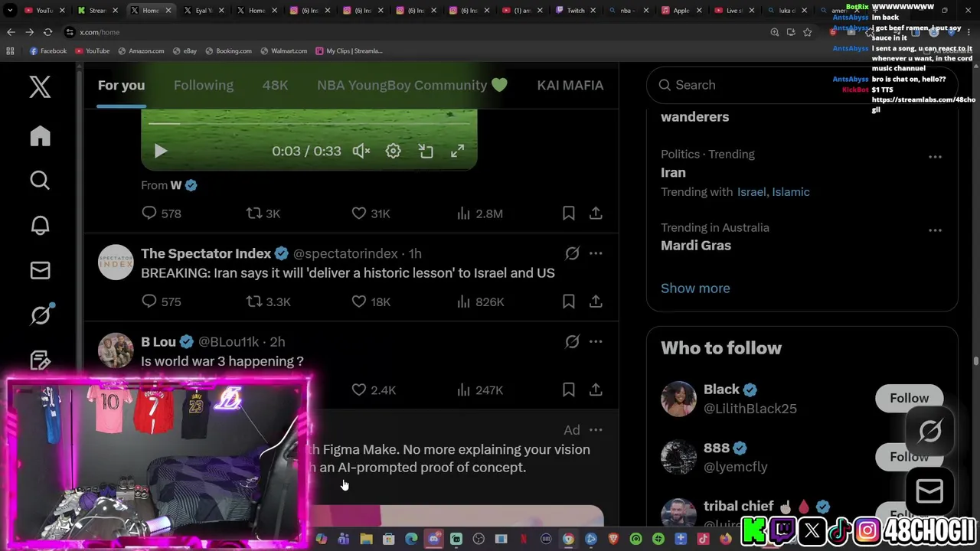The image size is (980, 551).
Task: Open more options for Iran trend
Action: coord(935,157)
